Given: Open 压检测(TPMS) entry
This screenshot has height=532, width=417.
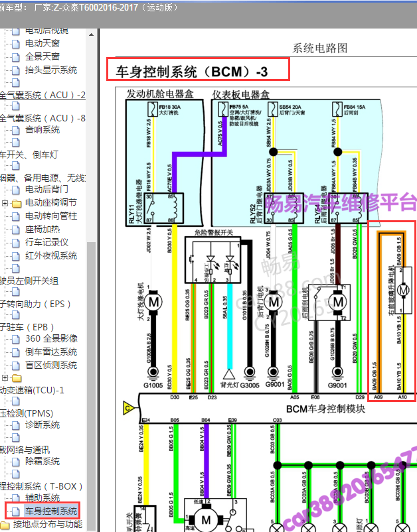Looking at the screenshot, I should coord(27,413).
